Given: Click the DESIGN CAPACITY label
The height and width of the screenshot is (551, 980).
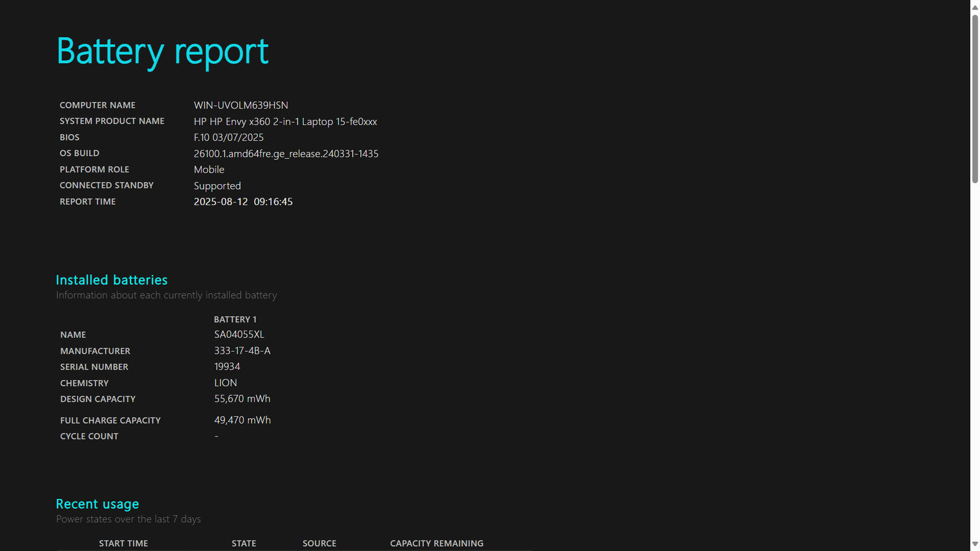Looking at the screenshot, I should tap(97, 399).
